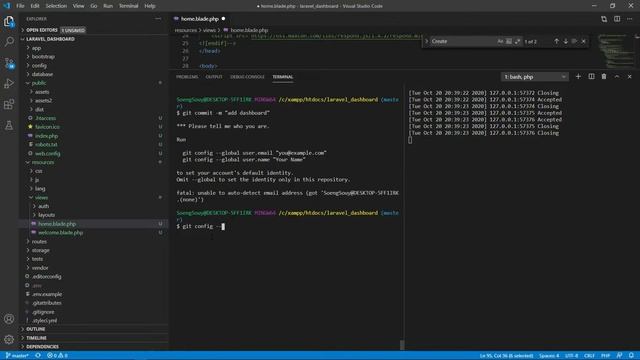Open the Source Control view
This screenshot has width=640, height=360.
pyautogui.click(x=9, y=63)
